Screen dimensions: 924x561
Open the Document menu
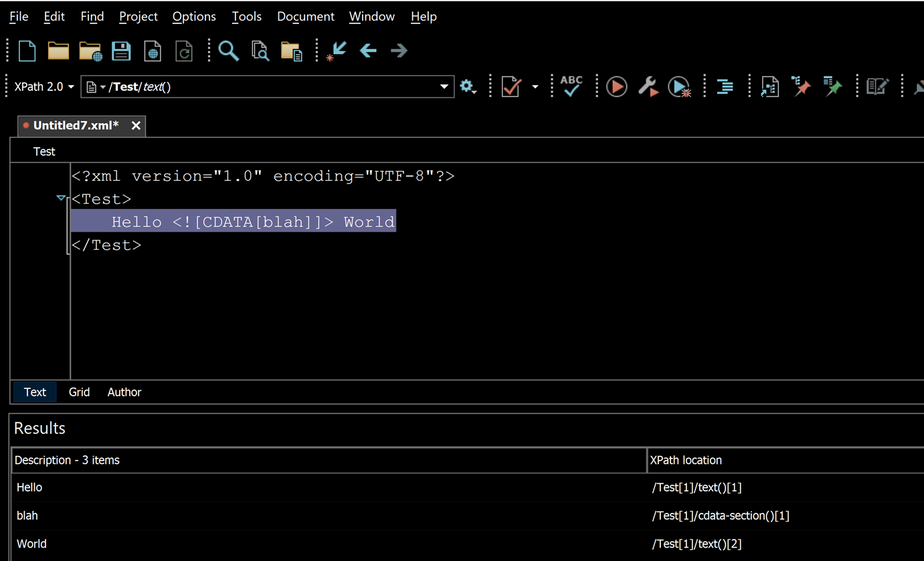(305, 17)
